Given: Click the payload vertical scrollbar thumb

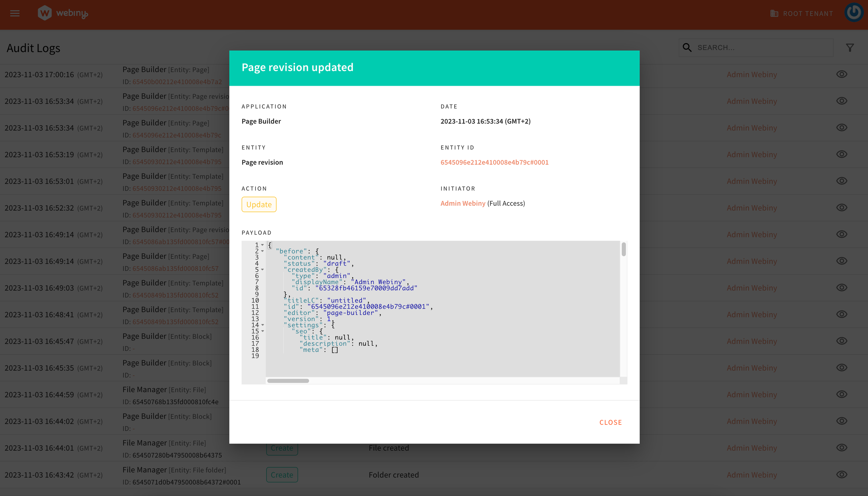Looking at the screenshot, I should click(624, 250).
